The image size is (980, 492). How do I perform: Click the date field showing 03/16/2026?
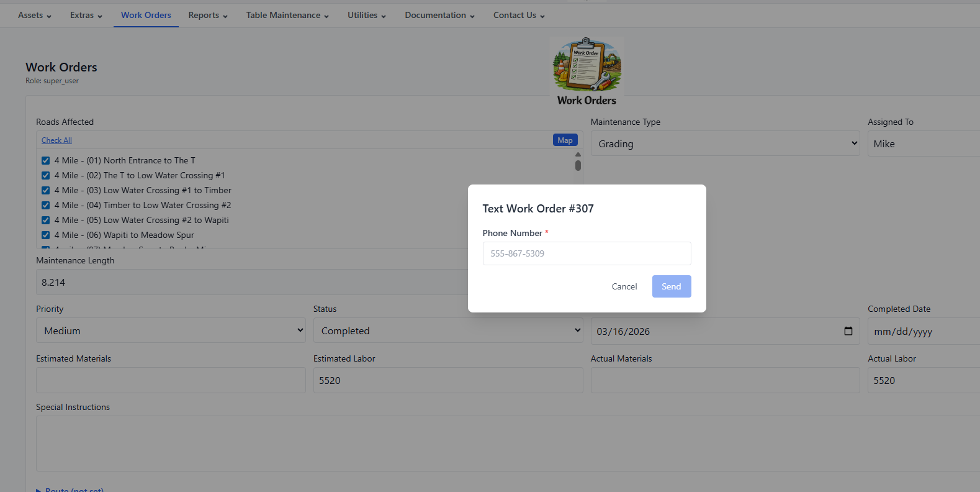coord(725,331)
